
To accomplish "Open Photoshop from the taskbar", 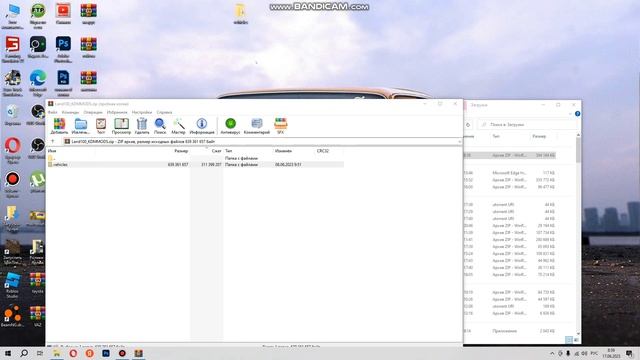I will click(x=106, y=353).
